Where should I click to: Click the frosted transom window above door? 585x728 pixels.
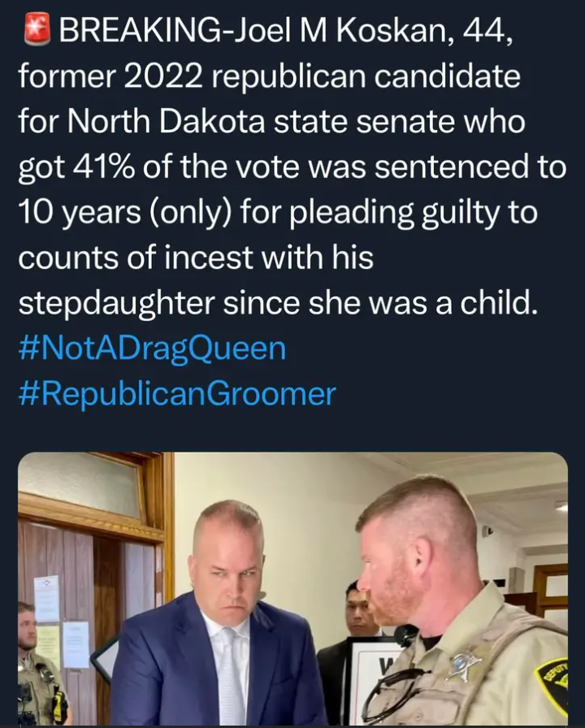click(x=81, y=485)
